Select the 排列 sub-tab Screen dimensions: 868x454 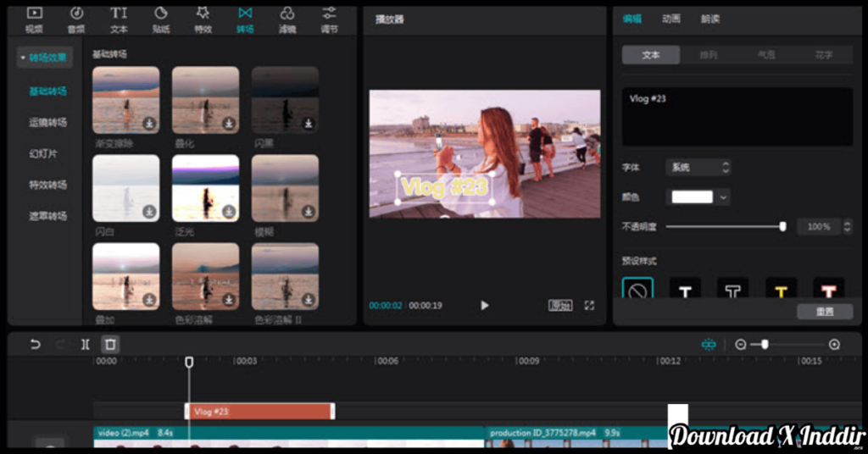click(709, 55)
